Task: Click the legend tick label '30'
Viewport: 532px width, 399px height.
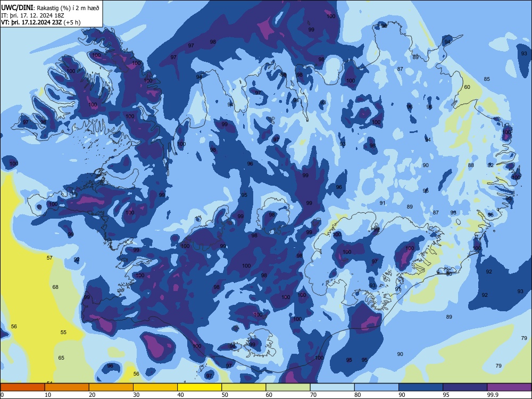Action: coord(136,395)
